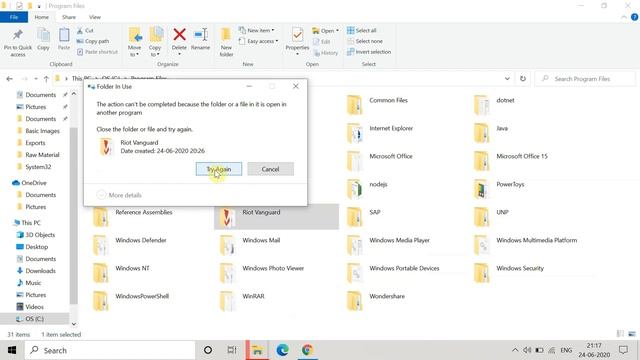640x360 pixels.
Task: Open the Action Center notifications icon
Action: tap(623, 350)
